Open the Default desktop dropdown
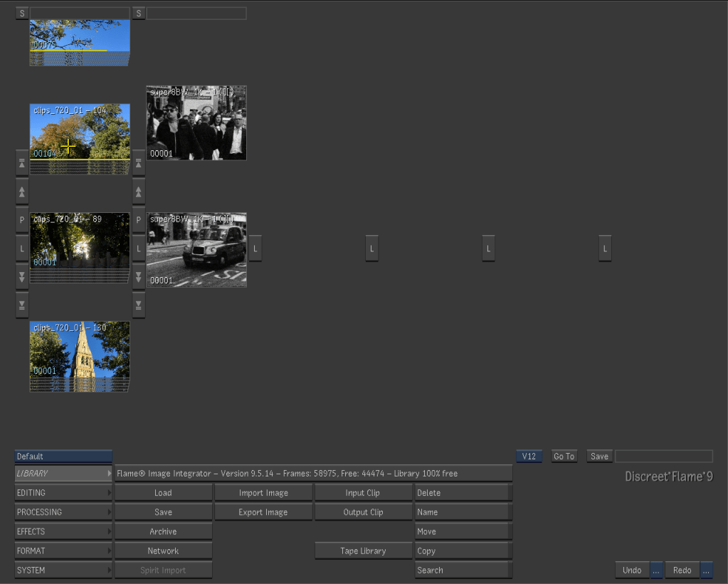This screenshot has height=584, width=728. pos(63,457)
